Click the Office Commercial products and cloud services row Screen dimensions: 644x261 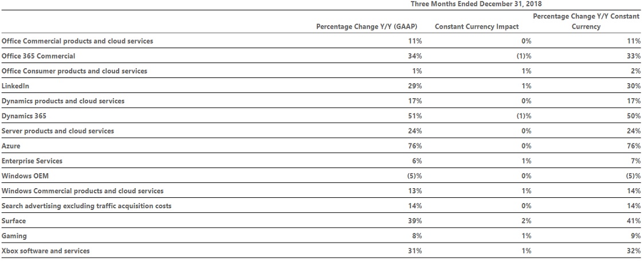coord(322,41)
